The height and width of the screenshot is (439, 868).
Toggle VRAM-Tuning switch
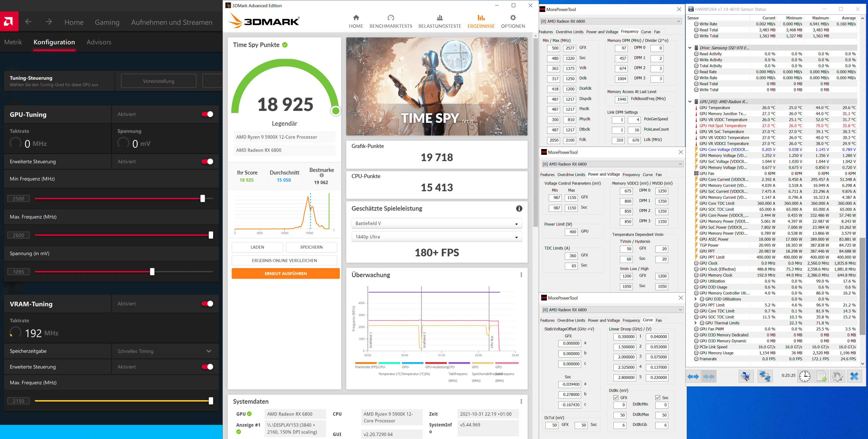coord(207,304)
